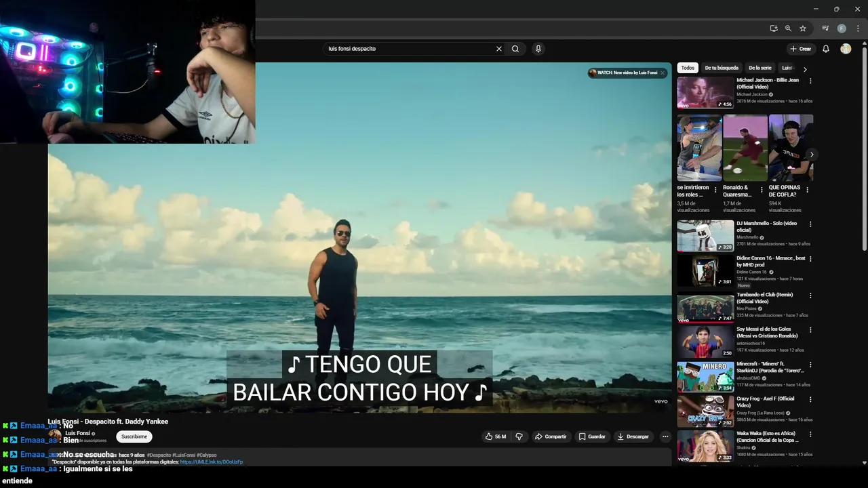This screenshot has width=868, height=488.
Task: Open the account avatar menu
Action: [846, 49]
